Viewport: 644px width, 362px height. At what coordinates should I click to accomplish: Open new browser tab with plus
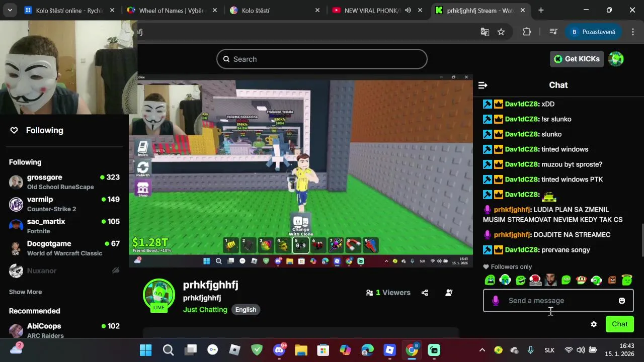pyautogui.click(x=541, y=10)
